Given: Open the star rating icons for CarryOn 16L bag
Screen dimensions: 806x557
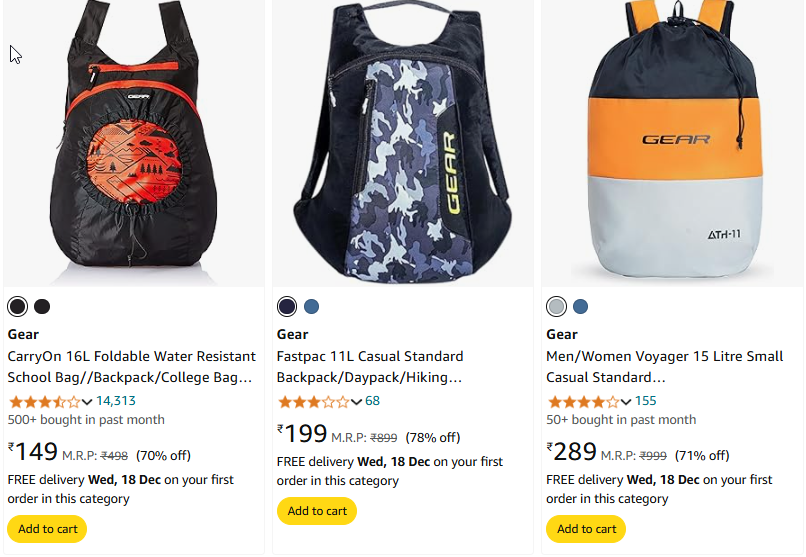Looking at the screenshot, I should (x=45, y=401).
